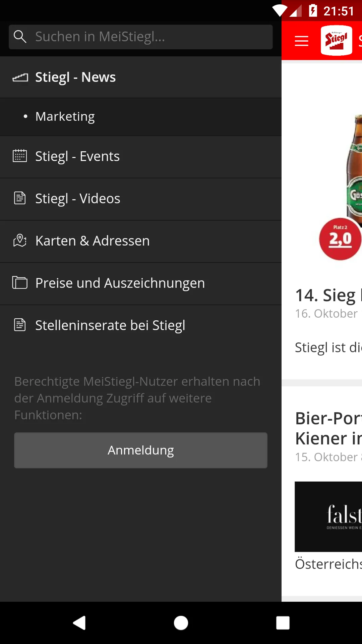Open Stelleninserate bei Stiegl entry

coord(141,326)
